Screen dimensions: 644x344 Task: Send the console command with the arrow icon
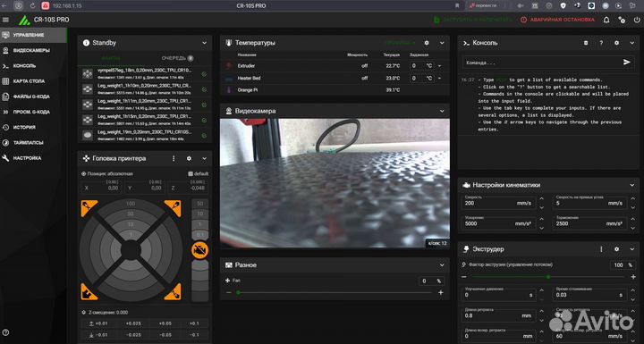click(627, 62)
